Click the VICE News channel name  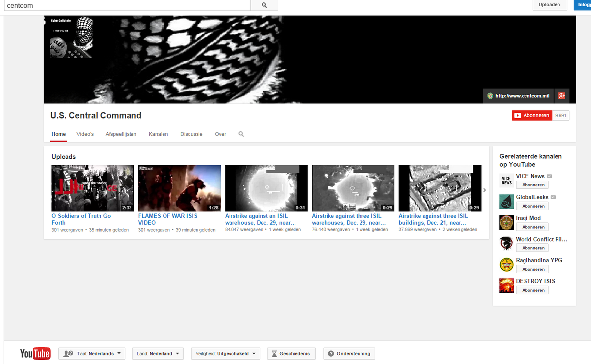[x=530, y=176]
